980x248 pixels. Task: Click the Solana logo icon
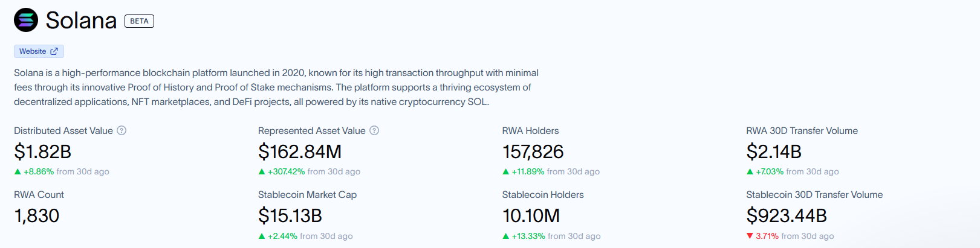(26, 21)
